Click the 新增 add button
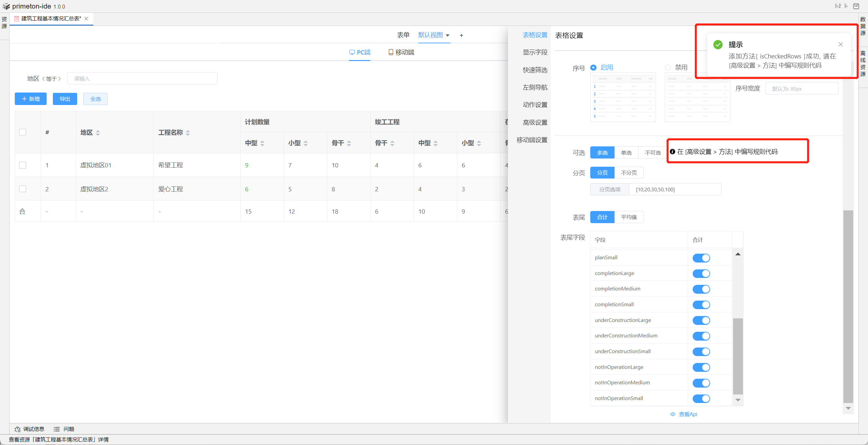The image size is (868, 445). (31, 99)
